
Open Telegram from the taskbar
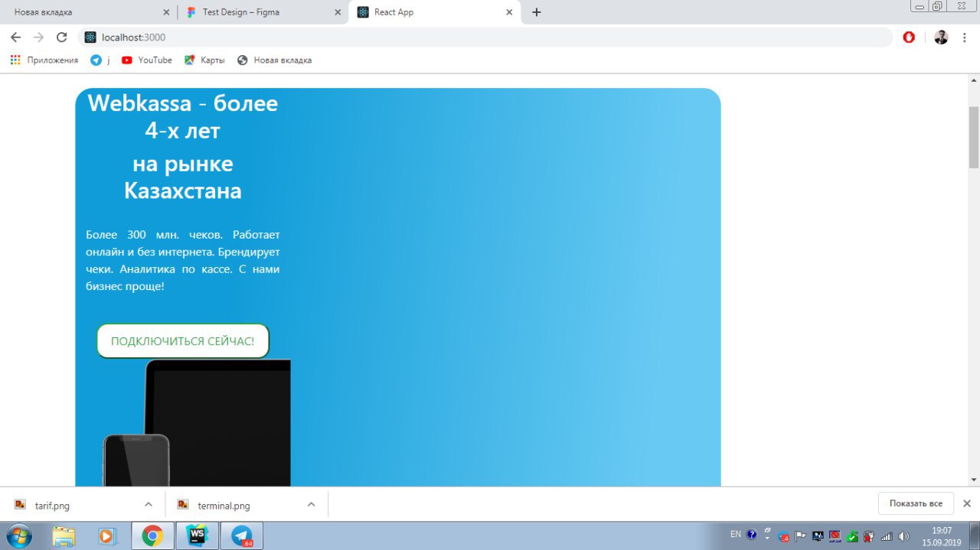tap(242, 535)
